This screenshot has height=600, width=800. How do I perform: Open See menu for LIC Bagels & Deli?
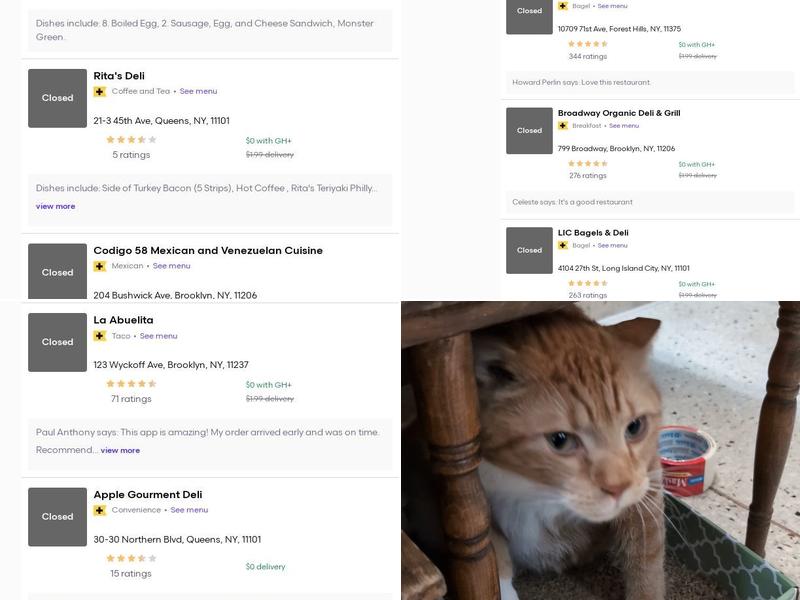click(612, 245)
